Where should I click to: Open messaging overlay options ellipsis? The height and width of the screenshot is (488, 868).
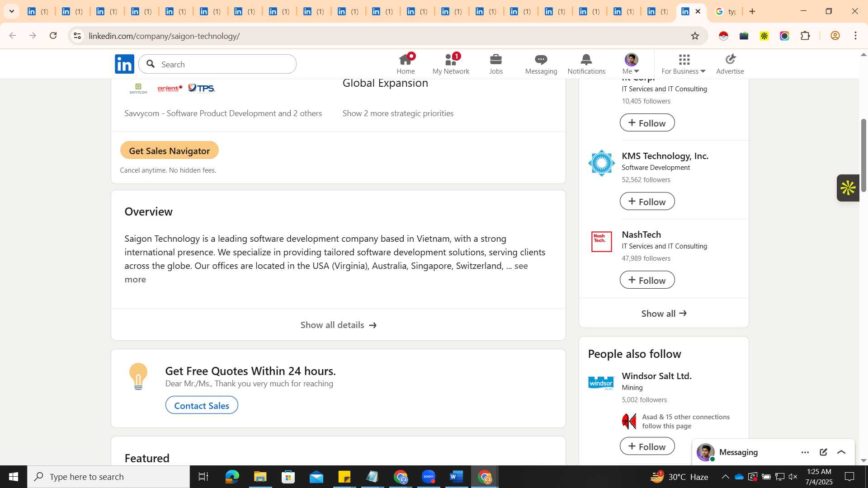pyautogui.click(x=805, y=452)
